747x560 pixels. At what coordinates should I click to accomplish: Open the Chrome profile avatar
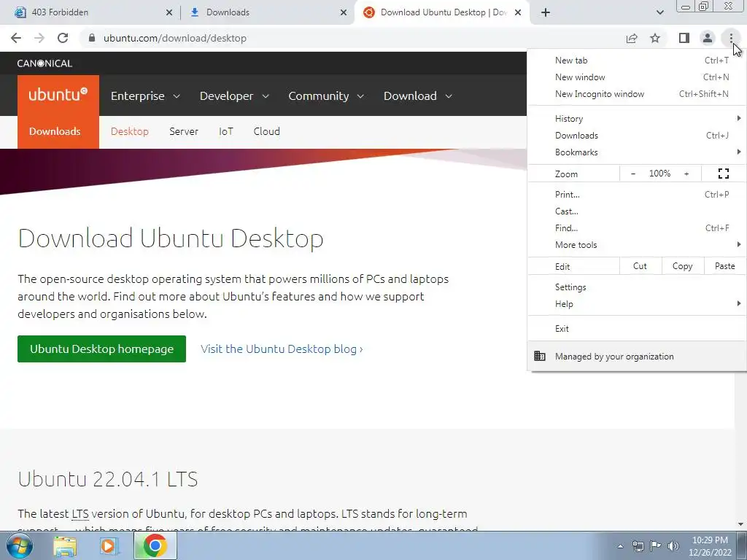(x=708, y=38)
